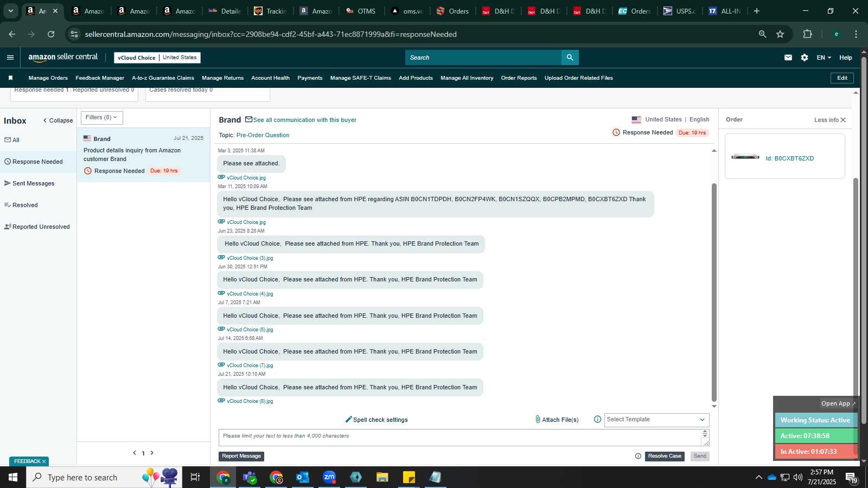
Task: Dismiss the FEEDBACK tab
Action: (44, 461)
